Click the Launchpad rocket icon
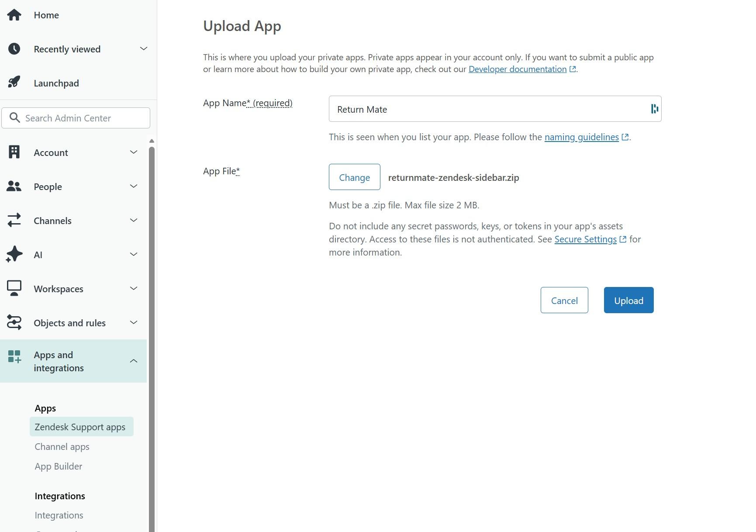The height and width of the screenshot is (532, 756). coord(14,82)
